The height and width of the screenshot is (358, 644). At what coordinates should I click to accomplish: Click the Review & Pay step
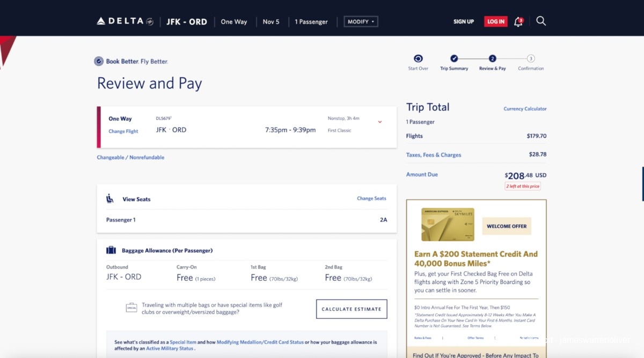tap(492, 59)
